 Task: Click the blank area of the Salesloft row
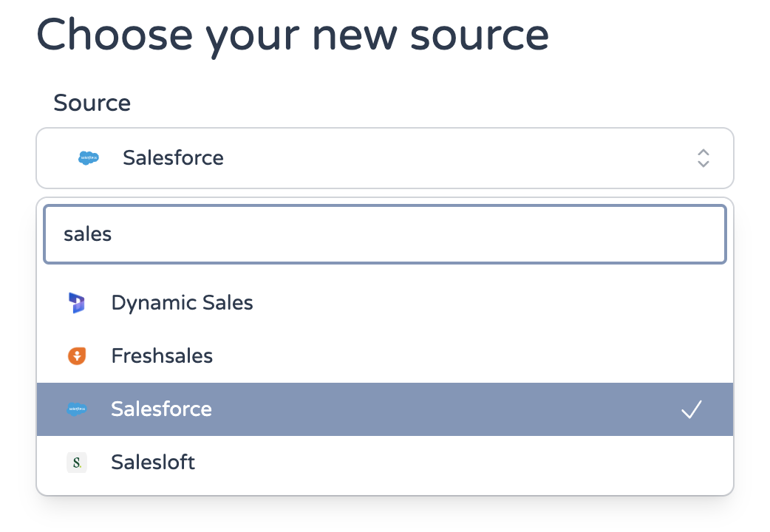[x=462, y=463]
